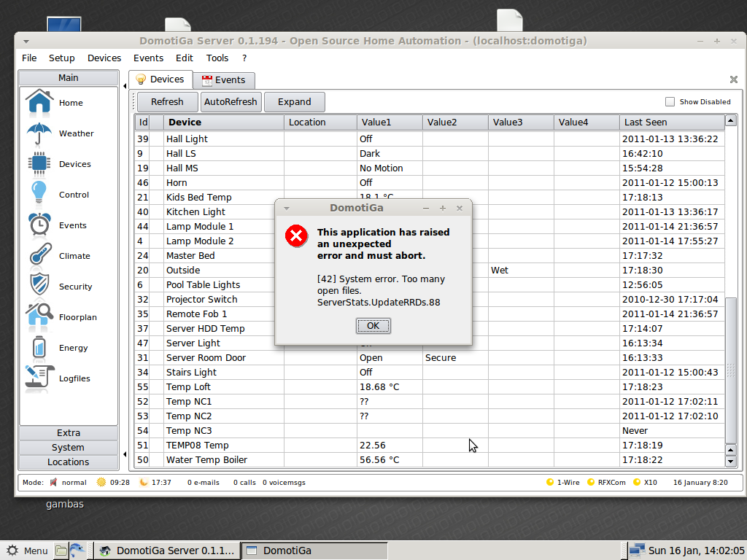Viewport: 747px width, 560px height.
Task: Close the tab panel with X icon
Action: pyautogui.click(x=734, y=79)
